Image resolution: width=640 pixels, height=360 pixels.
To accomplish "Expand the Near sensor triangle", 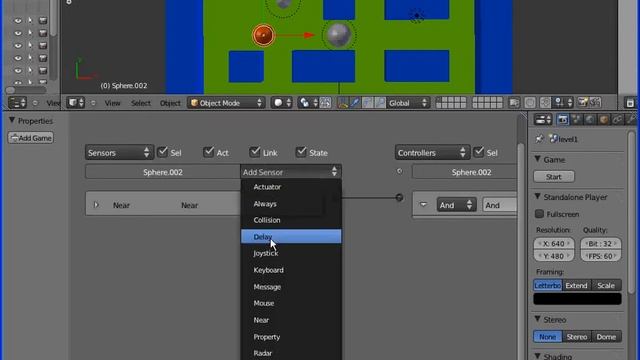I will (96, 205).
